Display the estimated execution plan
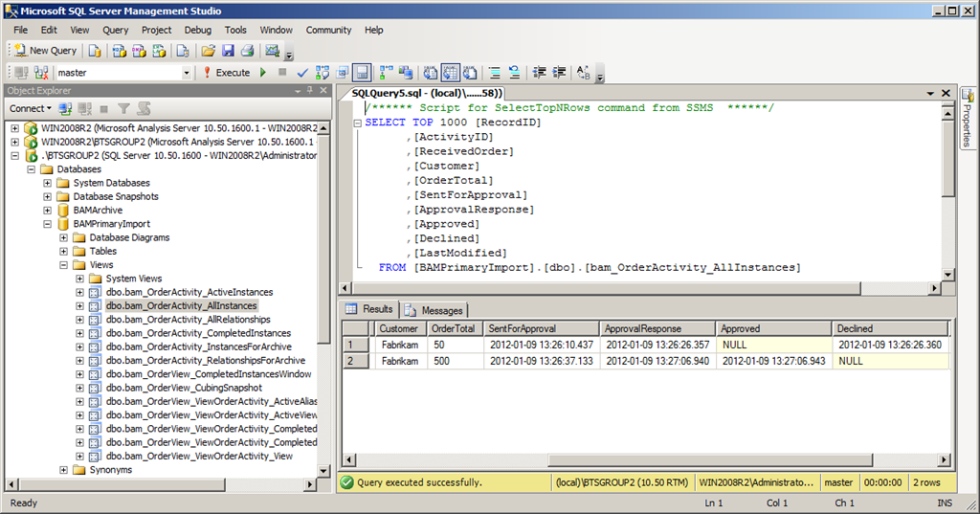The width and height of the screenshot is (980, 514). pos(321,73)
